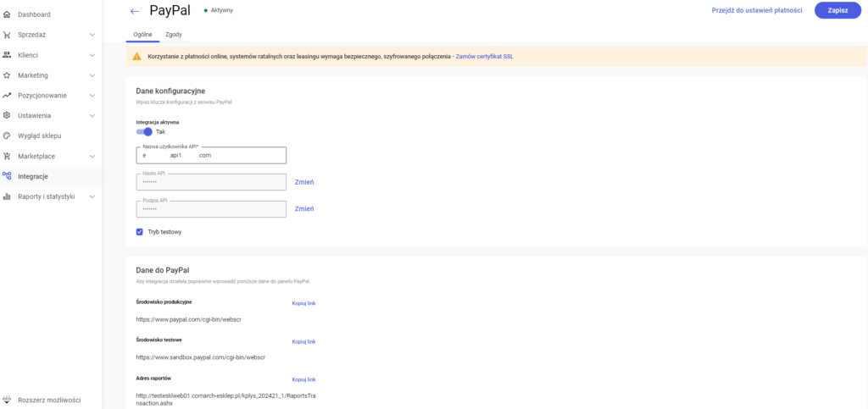Screen dimensions: 868x409
Task: Click the Dane do PayPal heading
Action: point(162,270)
